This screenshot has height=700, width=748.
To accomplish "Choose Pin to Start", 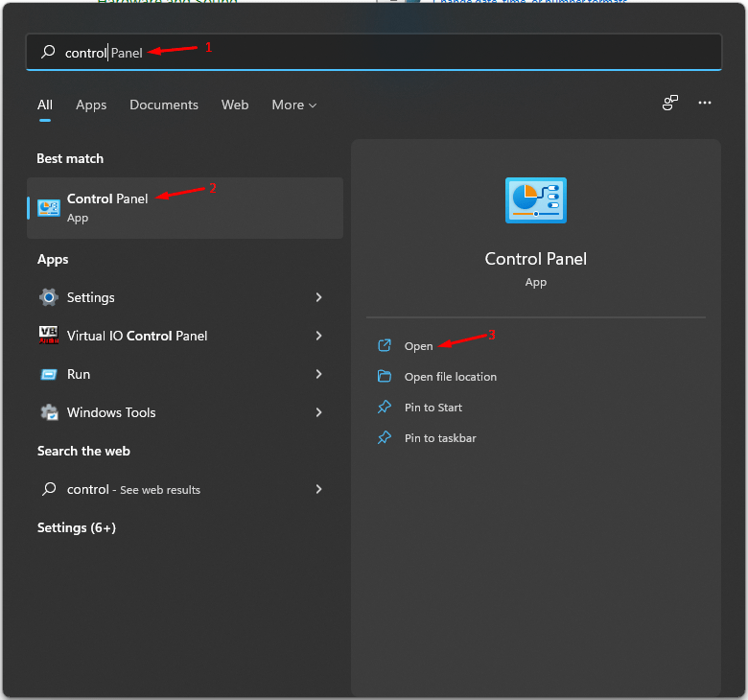I will pos(433,408).
